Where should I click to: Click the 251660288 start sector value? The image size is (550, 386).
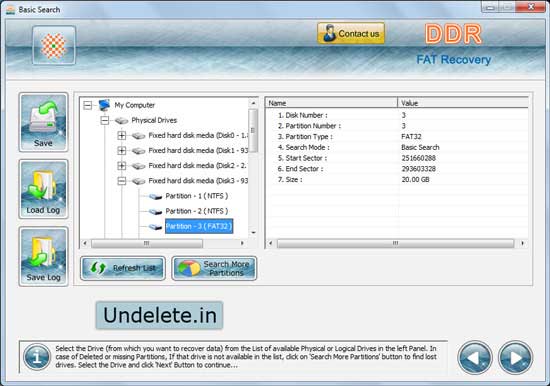(418, 158)
